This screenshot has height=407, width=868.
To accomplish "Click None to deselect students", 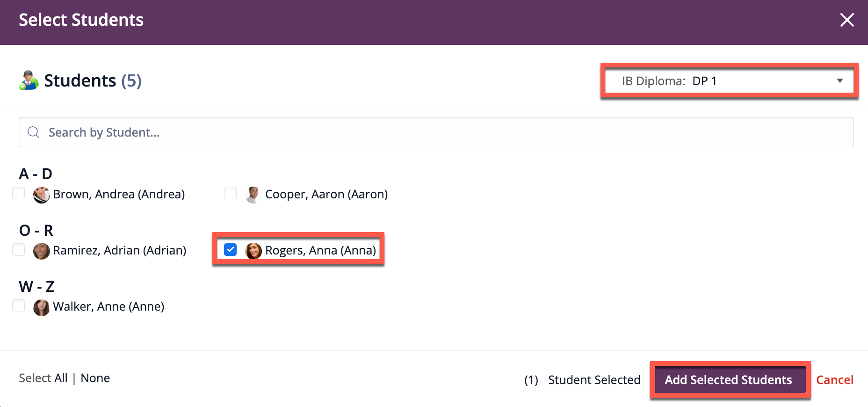I will click(x=95, y=378).
